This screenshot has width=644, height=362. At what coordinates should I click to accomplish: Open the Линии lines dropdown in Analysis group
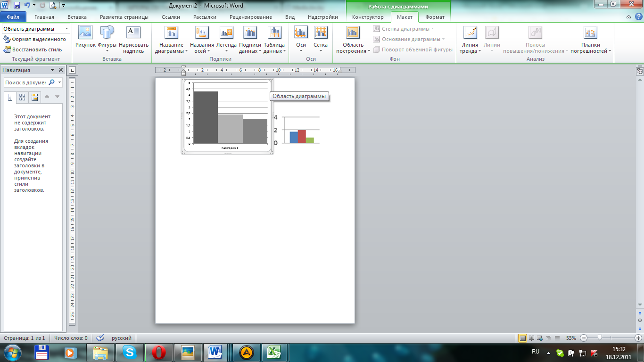coord(492,40)
